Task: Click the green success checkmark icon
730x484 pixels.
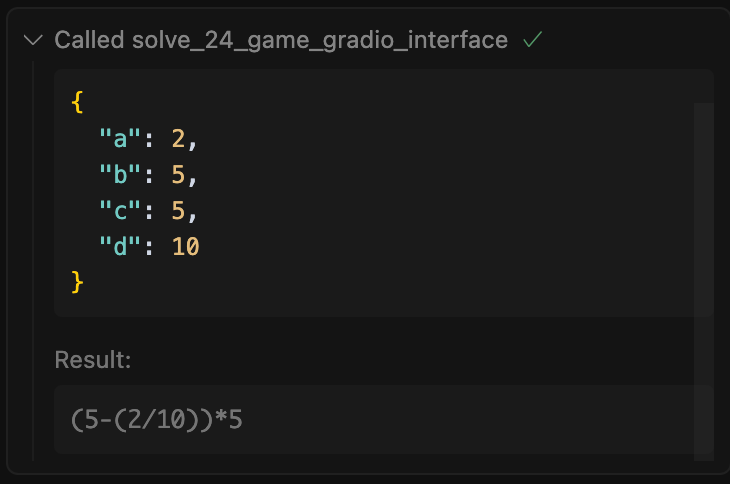Action: point(533,40)
